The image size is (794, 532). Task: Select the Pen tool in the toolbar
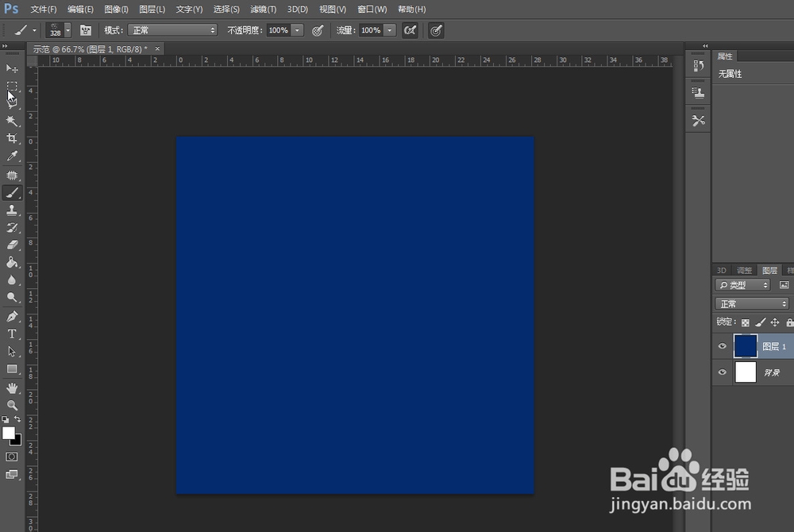pos(11,316)
